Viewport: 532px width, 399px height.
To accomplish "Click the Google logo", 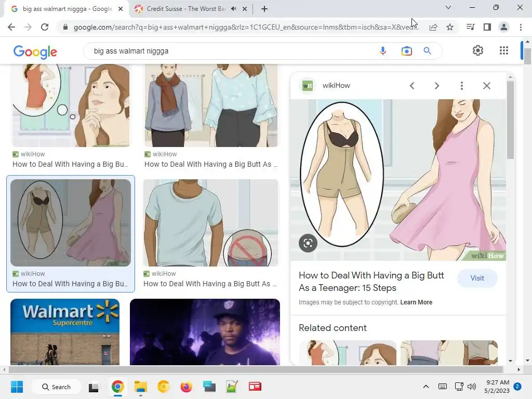I will click(35, 51).
